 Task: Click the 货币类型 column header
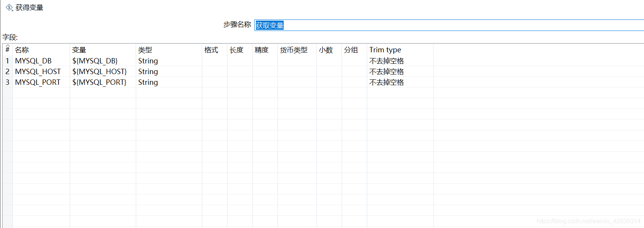click(297, 50)
